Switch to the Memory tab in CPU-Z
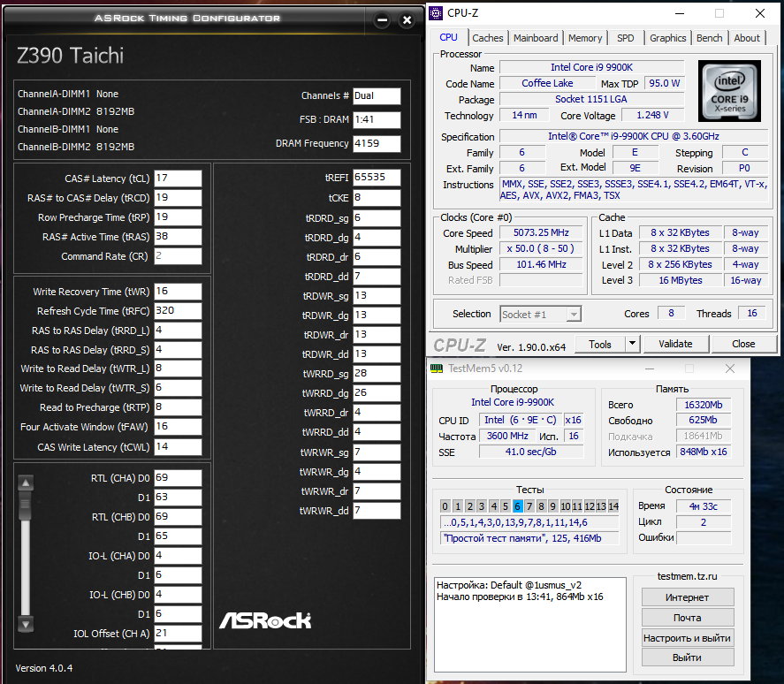The image size is (784, 684). pos(585,38)
